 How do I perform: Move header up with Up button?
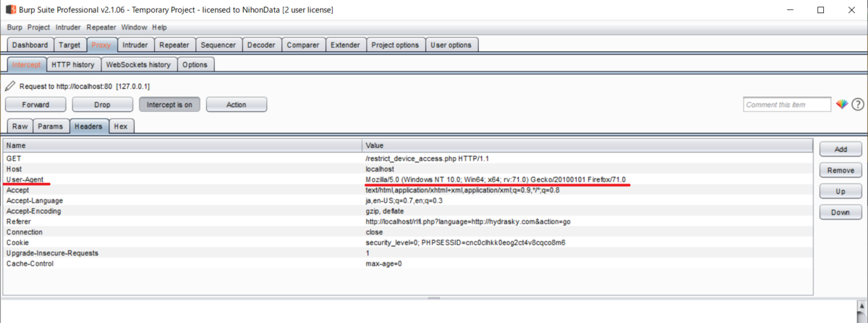[841, 191]
